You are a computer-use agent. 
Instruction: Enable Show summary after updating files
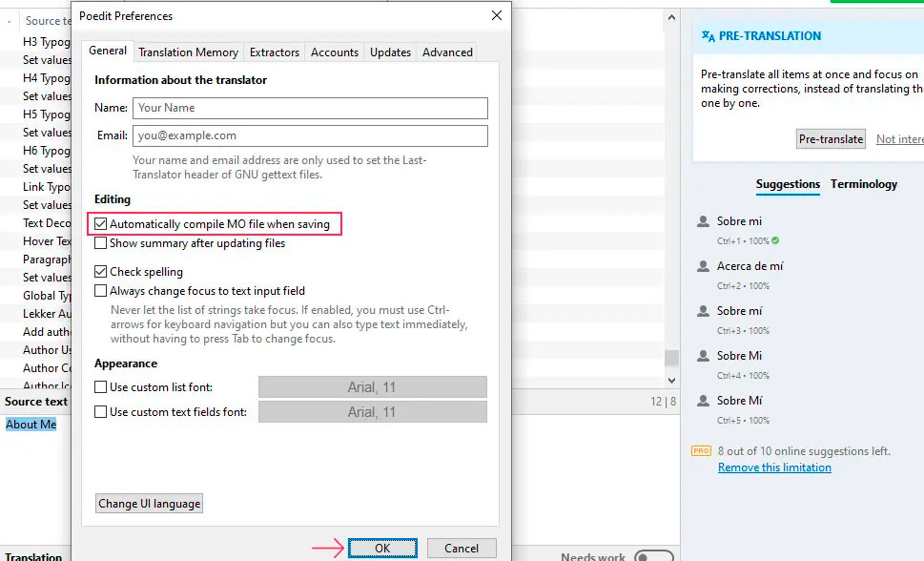[102, 243]
